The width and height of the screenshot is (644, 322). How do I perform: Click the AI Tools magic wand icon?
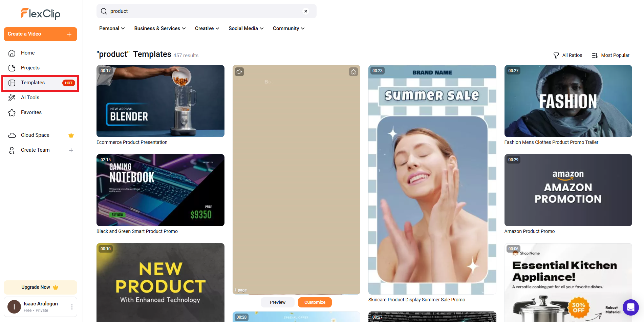pos(12,98)
